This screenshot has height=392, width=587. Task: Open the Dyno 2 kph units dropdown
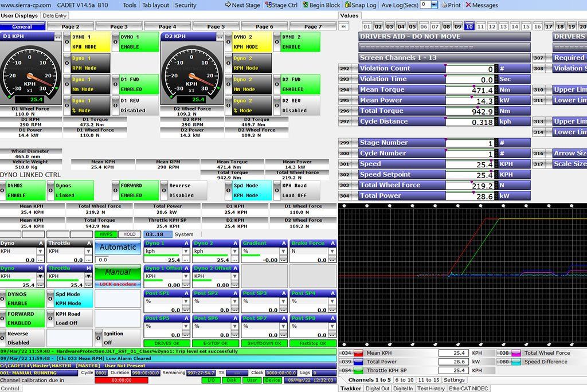[234, 251]
